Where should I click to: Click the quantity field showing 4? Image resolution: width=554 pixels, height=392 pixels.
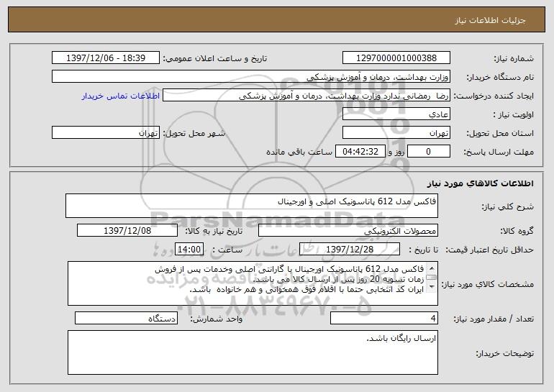coord(384,318)
